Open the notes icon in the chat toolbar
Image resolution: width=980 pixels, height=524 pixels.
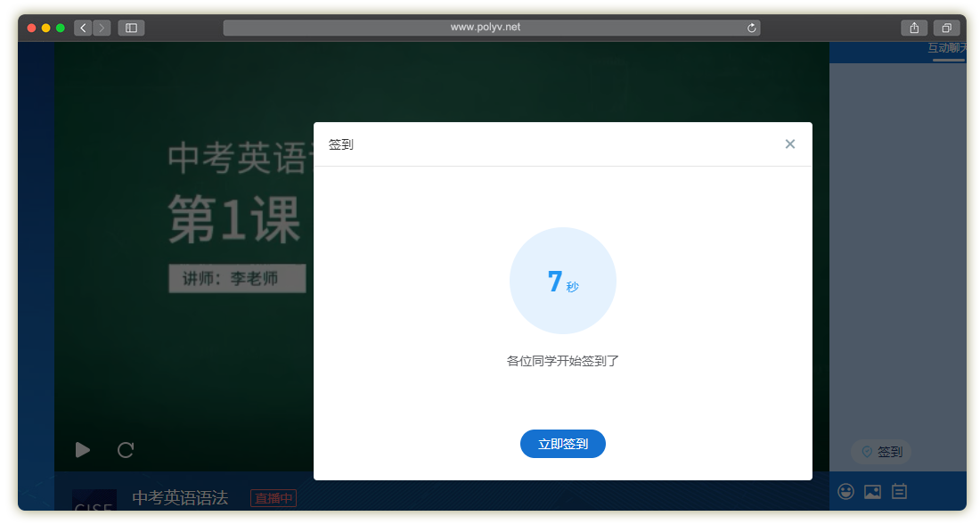pyautogui.click(x=899, y=491)
